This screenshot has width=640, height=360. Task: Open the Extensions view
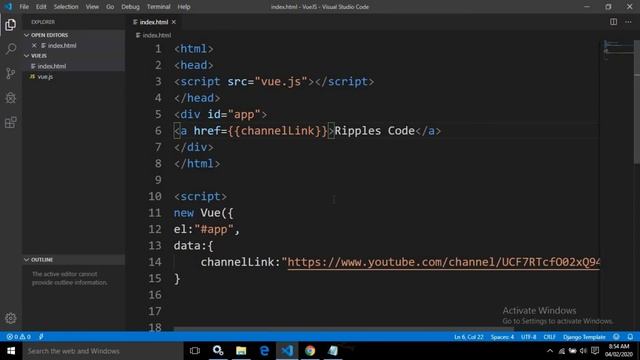pyautogui.click(x=11, y=122)
